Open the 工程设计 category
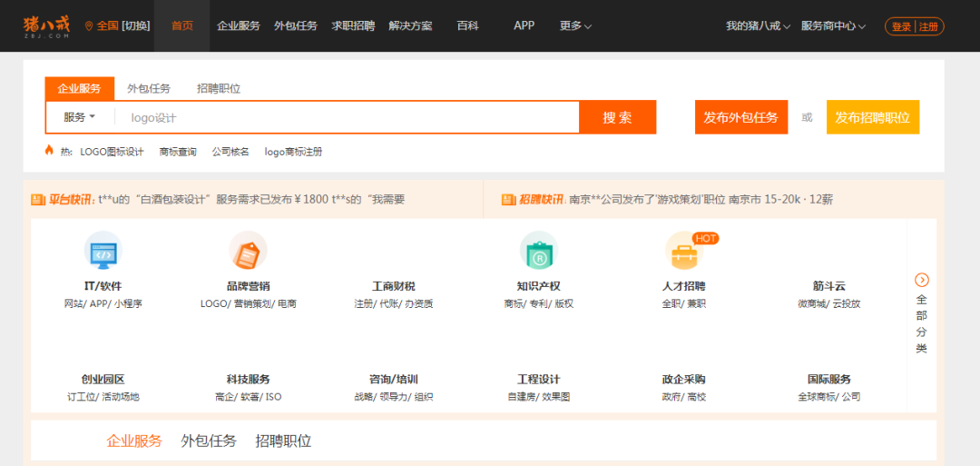 pos(539,379)
